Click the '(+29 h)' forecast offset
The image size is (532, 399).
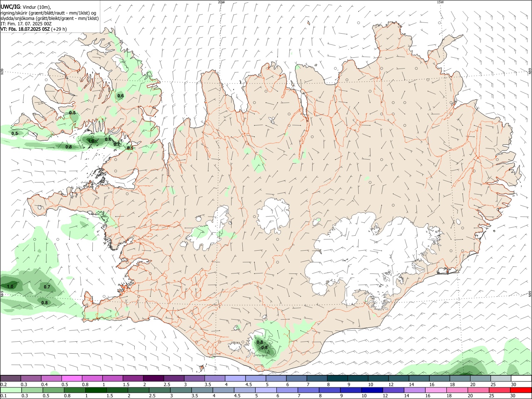[59, 29]
